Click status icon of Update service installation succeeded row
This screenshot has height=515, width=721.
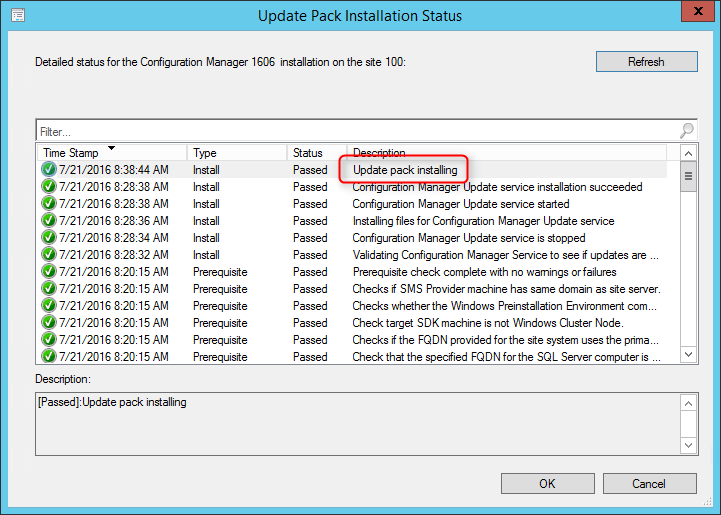[x=48, y=187]
